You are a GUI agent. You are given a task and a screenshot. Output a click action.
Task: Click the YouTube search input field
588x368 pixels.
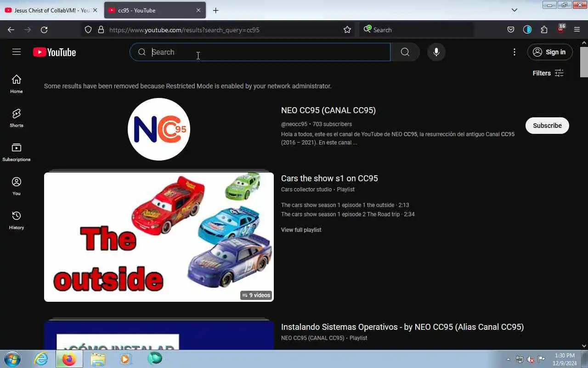[x=260, y=52]
